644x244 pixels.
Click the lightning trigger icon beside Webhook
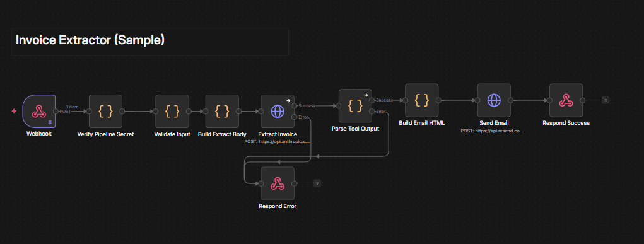pos(15,111)
